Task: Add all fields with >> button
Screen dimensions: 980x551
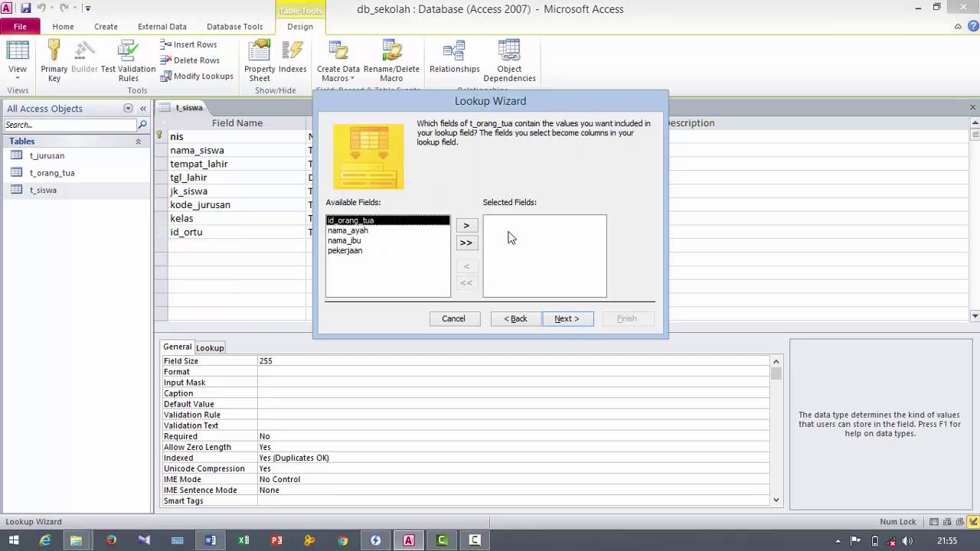Action: point(466,243)
